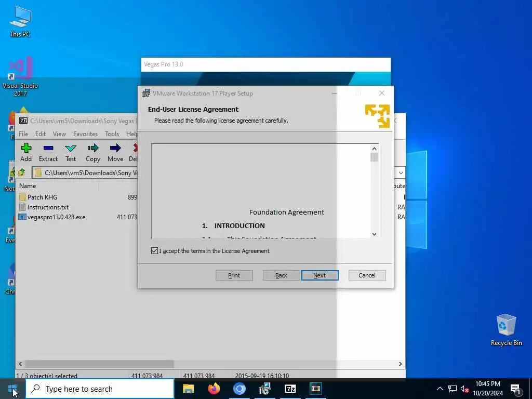Show hidden system tray icons

coord(440,389)
